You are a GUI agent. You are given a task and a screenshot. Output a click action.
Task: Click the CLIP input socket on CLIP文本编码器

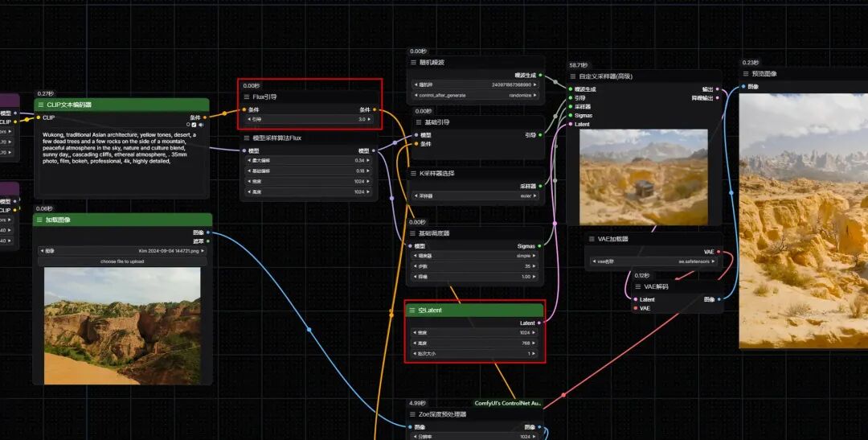[x=39, y=117]
